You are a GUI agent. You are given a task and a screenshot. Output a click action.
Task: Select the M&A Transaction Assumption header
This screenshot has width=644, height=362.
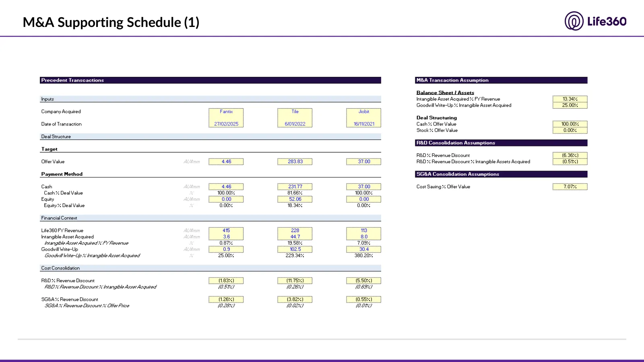501,80
